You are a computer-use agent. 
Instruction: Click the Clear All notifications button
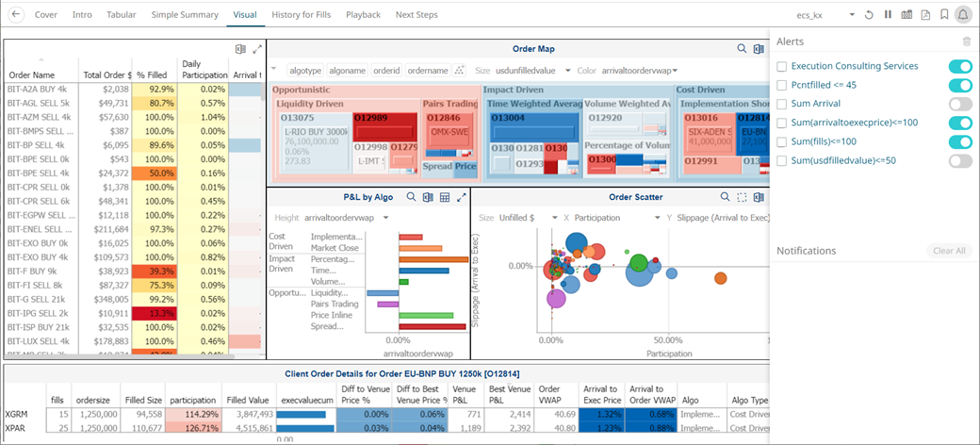tap(949, 251)
